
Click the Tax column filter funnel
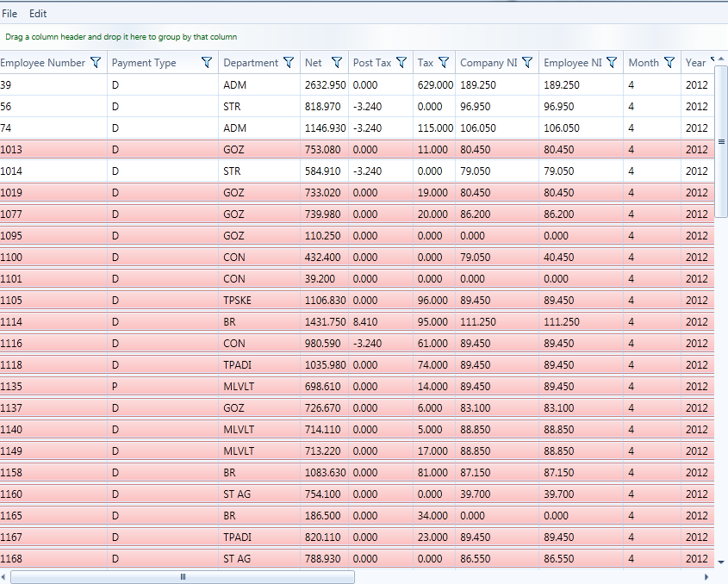(x=444, y=63)
